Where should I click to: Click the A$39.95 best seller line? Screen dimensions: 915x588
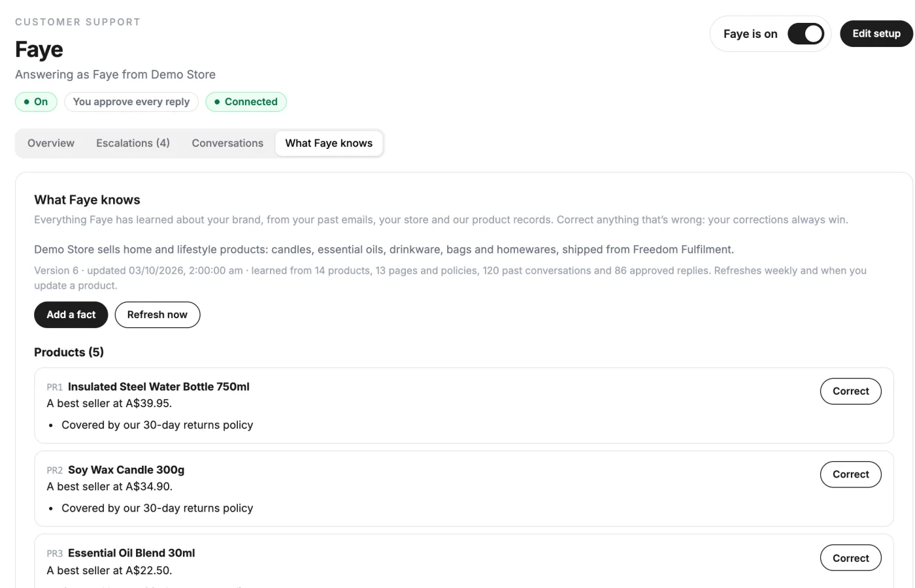coord(109,404)
